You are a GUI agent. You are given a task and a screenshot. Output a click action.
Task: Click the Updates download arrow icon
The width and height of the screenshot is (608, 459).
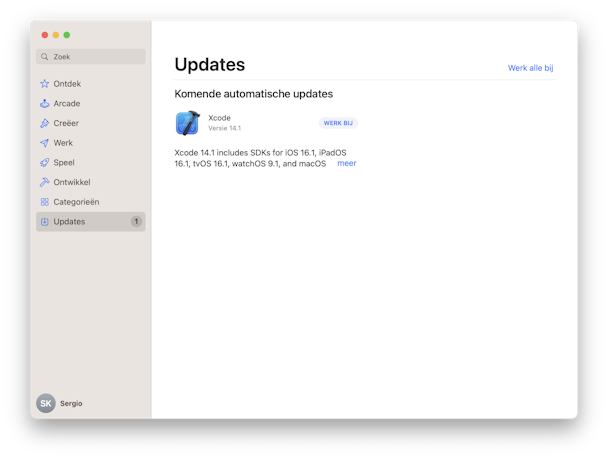pos(45,222)
